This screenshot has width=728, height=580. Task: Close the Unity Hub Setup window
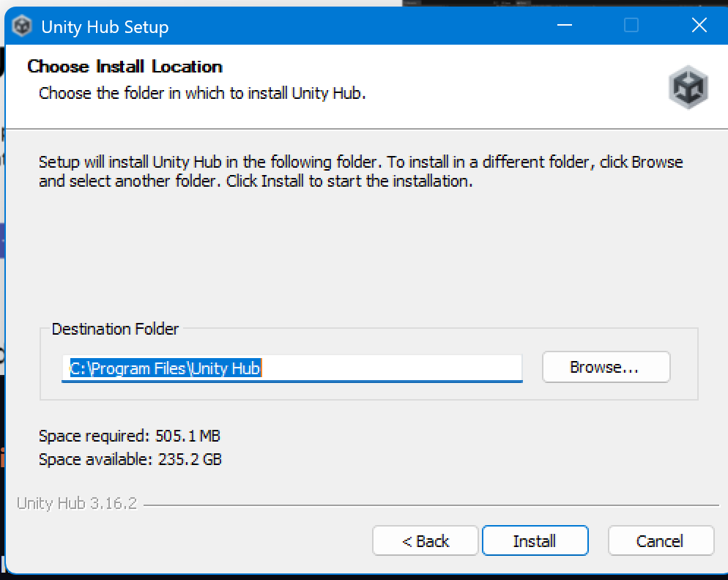pos(699,25)
